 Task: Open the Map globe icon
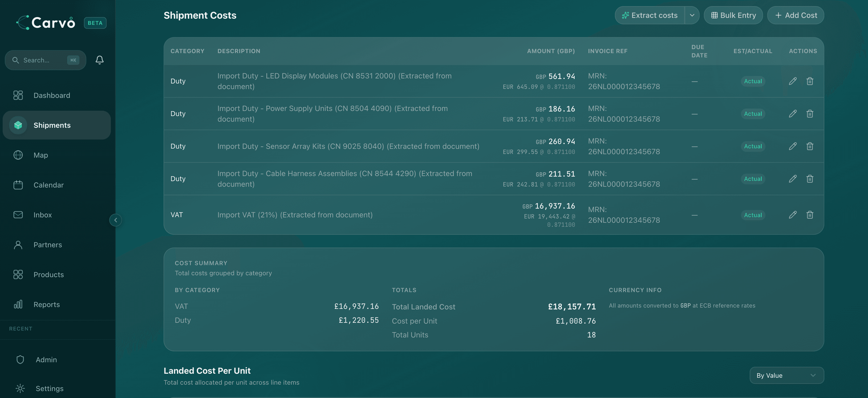pos(18,155)
